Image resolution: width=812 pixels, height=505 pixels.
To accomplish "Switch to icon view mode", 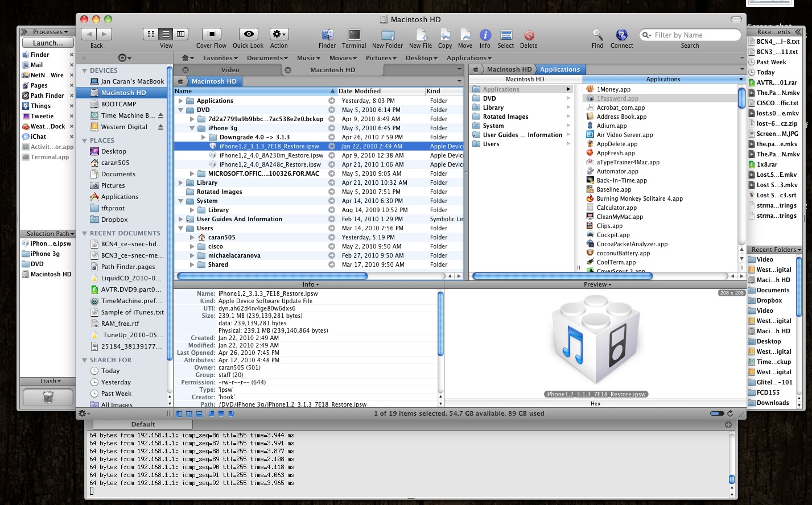I will pyautogui.click(x=151, y=34).
